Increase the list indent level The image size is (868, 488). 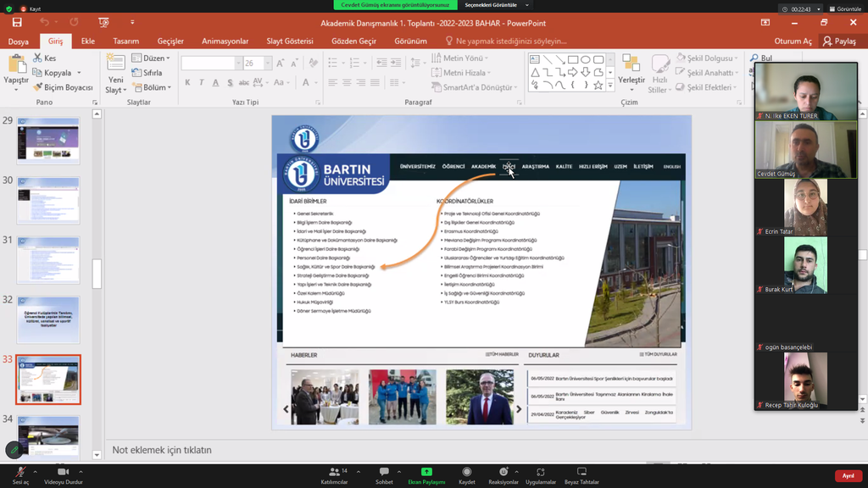point(396,63)
